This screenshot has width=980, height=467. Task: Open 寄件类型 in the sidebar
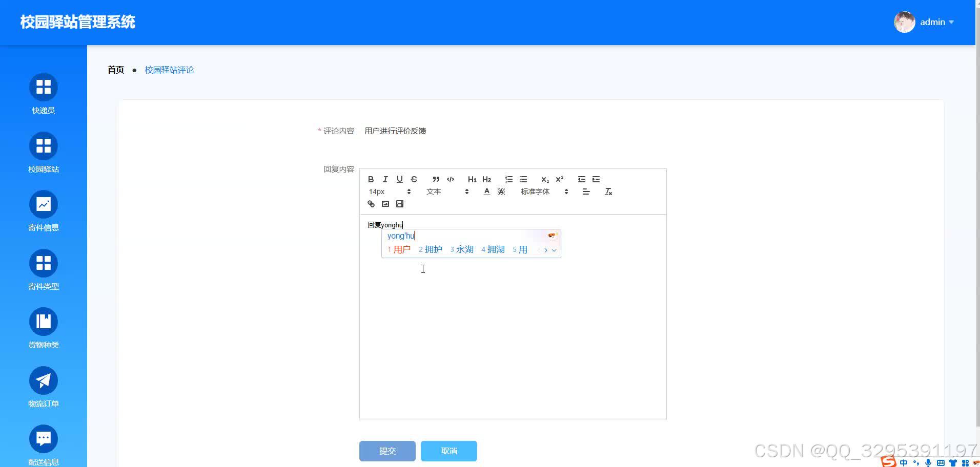click(44, 269)
